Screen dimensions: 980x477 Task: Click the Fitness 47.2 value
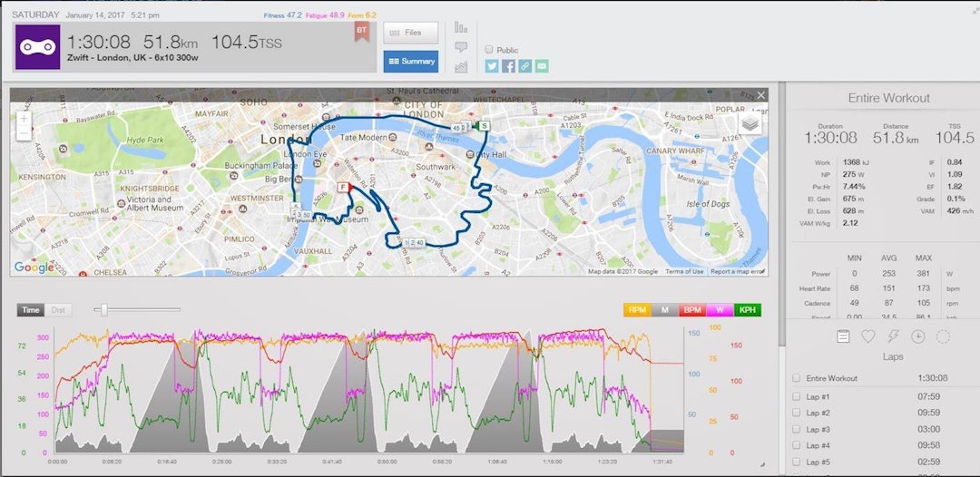[x=282, y=15]
